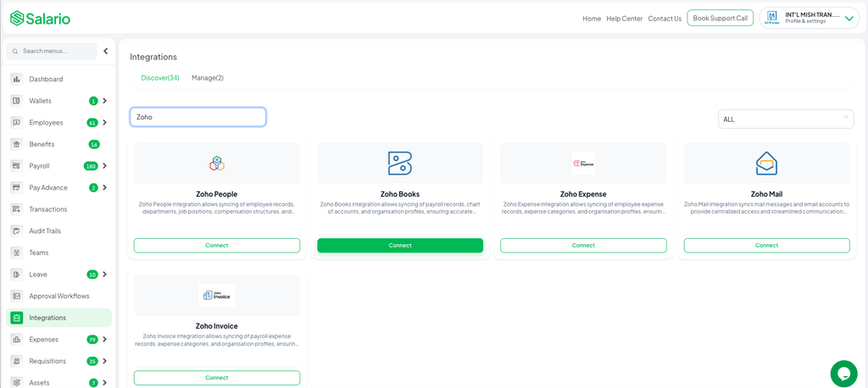Screen dimensions: 868x388
Task: Click the Benefits count badge 16
Action: coord(94,145)
